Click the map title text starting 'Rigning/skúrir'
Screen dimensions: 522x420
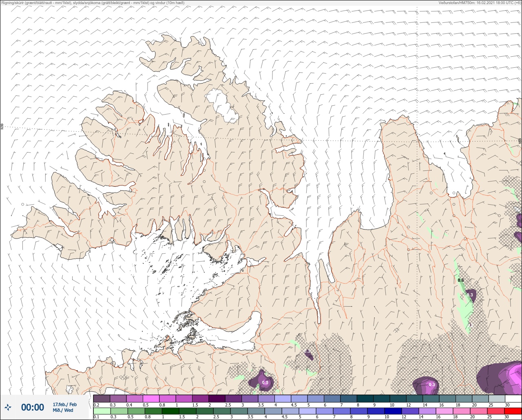[93, 3]
